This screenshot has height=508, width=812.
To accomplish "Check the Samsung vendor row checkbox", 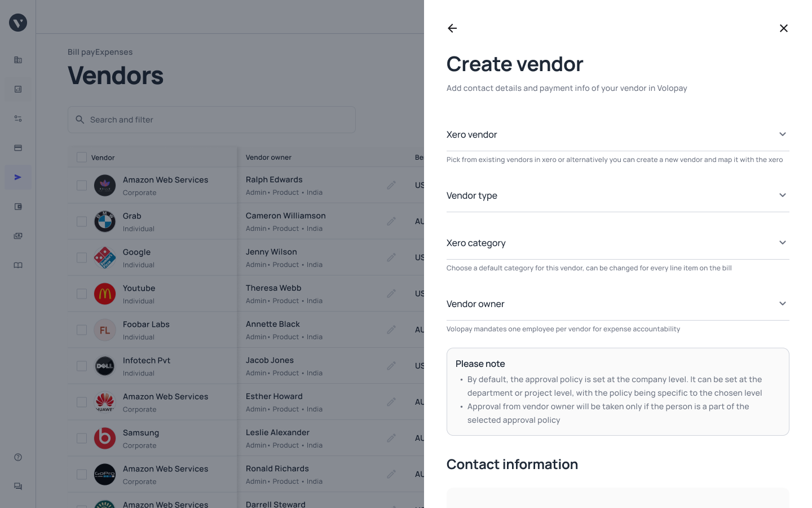I will click(x=82, y=438).
